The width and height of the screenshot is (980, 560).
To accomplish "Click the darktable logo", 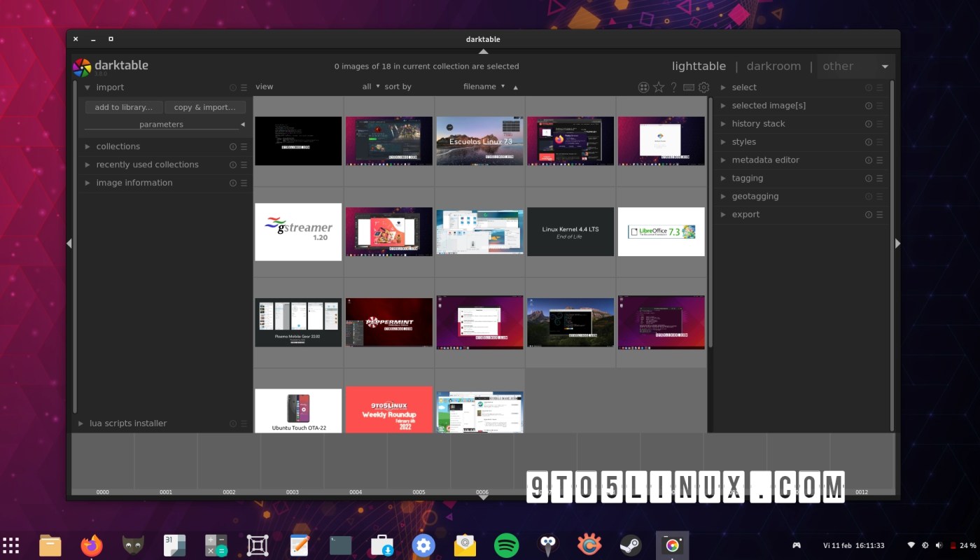I will tap(80, 66).
